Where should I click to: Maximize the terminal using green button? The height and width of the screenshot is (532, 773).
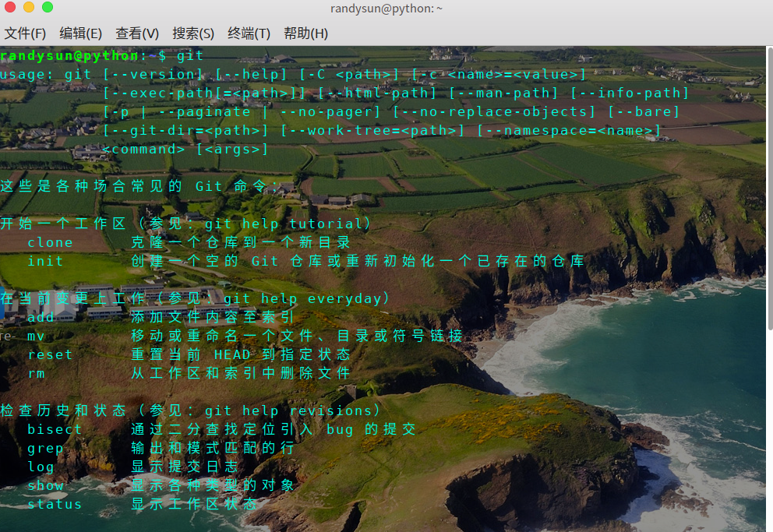coord(48,8)
